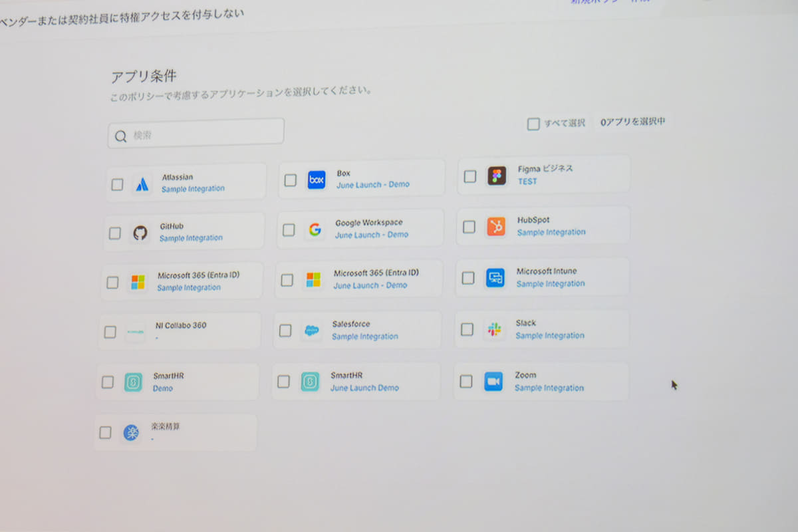Check the Microsoft Intune checkbox
This screenshot has height=532, width=798.
(468, 278)
